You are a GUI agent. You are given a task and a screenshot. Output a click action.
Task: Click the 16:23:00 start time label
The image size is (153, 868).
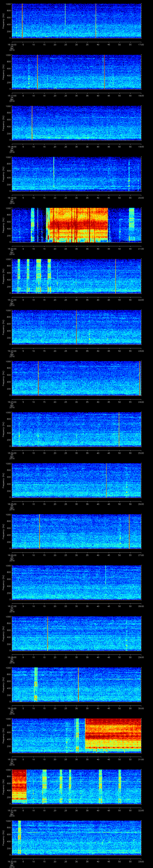[12, 402]
